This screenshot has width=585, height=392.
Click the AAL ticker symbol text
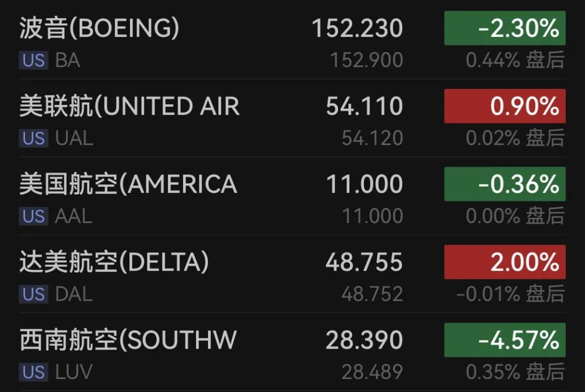coord(73,216)
